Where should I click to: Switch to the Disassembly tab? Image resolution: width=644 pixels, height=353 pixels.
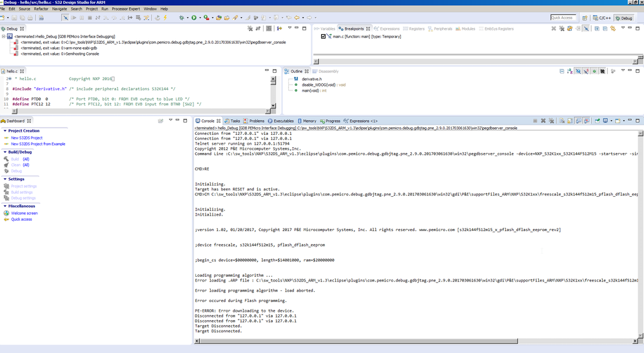[x=326, y=71]
